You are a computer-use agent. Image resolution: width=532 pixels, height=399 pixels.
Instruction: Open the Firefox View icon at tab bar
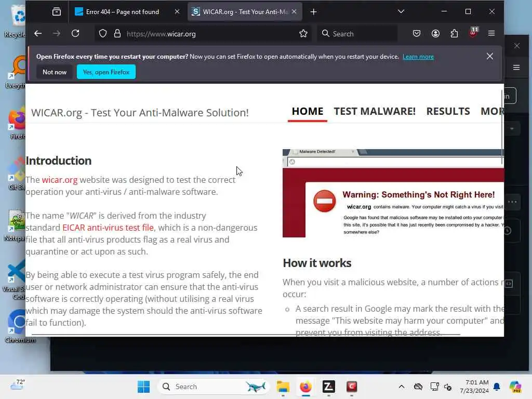click(57, 12)
